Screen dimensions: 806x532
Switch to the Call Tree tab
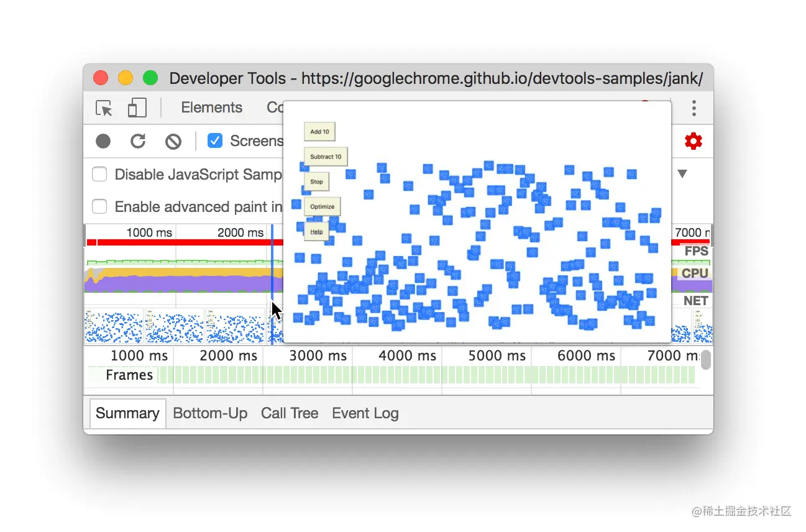[290, 413]
